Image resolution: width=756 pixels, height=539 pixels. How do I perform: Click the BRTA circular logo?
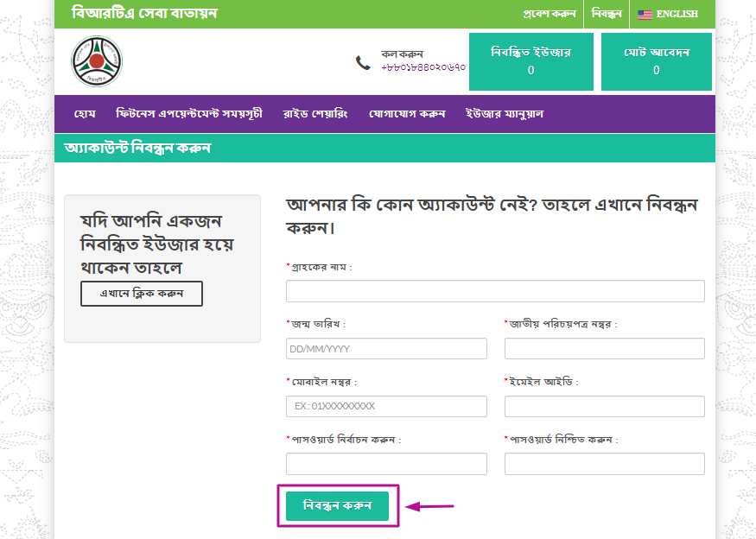coord(97,60)
